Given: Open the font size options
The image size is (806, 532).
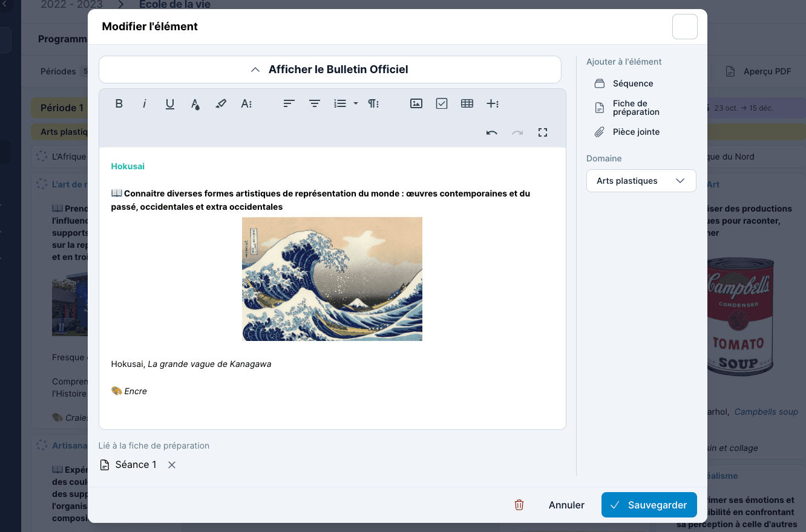Looking at the screenshot, I should tap(246, 103).
